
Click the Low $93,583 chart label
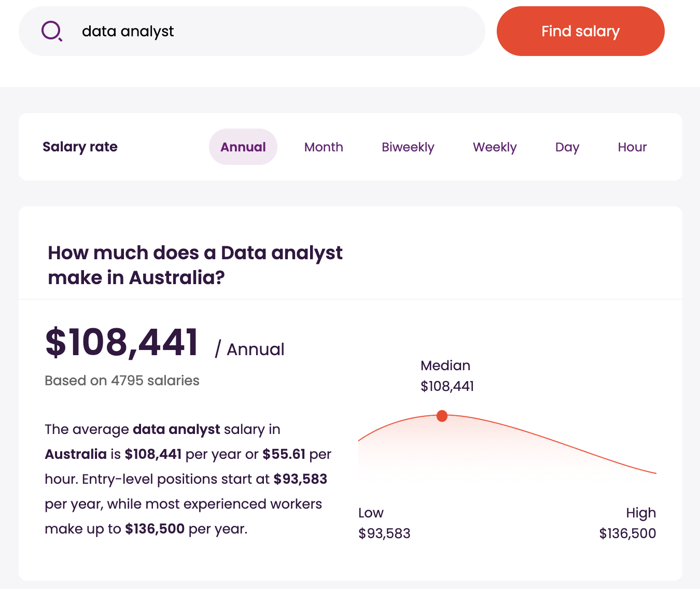384,523
